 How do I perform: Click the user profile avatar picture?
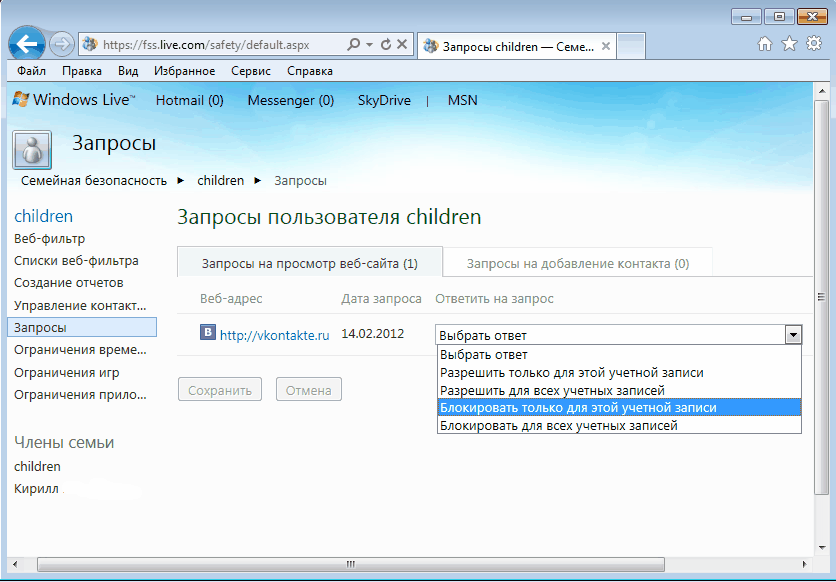pyautogui.click(x=32, y=150)
